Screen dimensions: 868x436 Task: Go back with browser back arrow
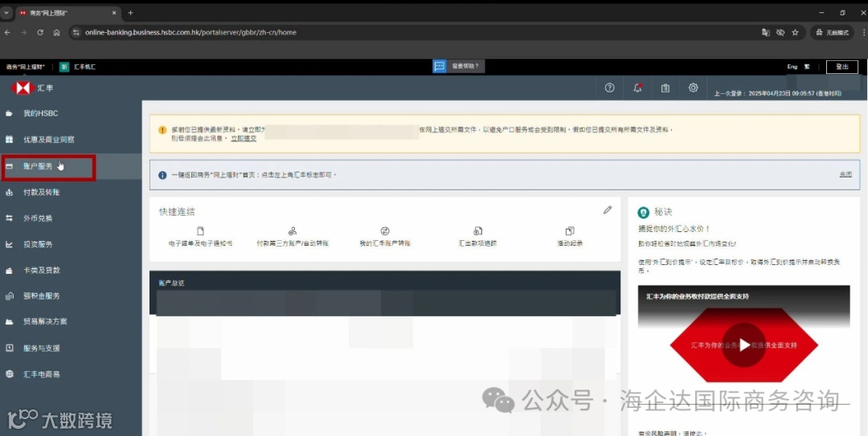pos(7,33)
